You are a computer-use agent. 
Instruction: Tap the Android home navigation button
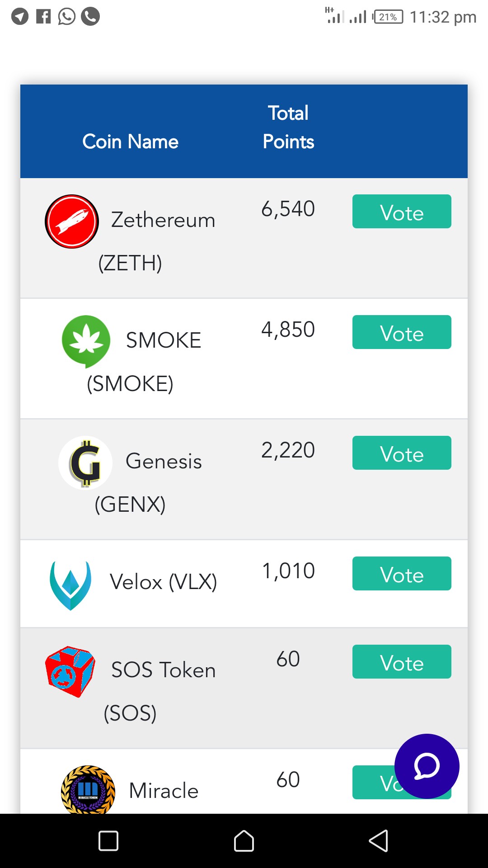(244, 841)
